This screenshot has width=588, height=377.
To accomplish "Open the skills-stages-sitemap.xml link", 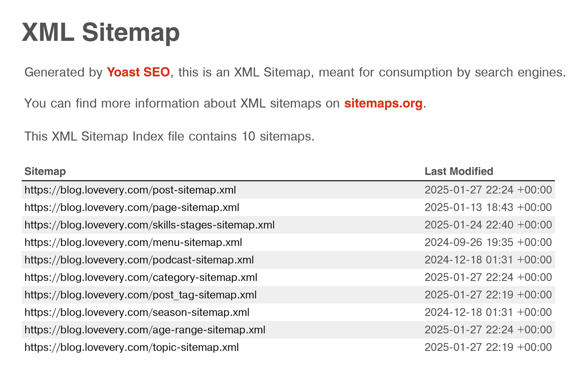I will tap(149, 225).
